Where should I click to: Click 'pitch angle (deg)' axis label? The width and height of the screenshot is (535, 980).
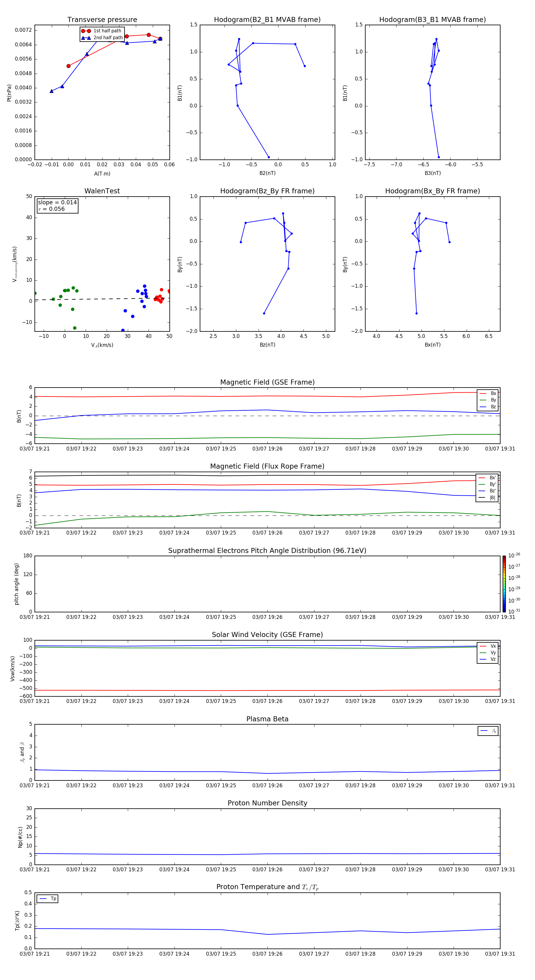click(16, 584)
